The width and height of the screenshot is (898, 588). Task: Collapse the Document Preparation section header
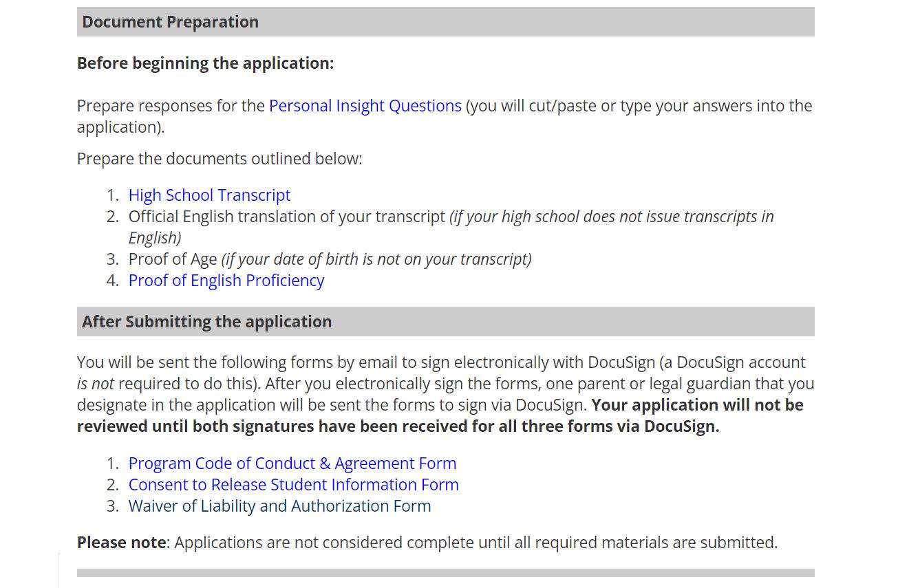tap(445, 22)
